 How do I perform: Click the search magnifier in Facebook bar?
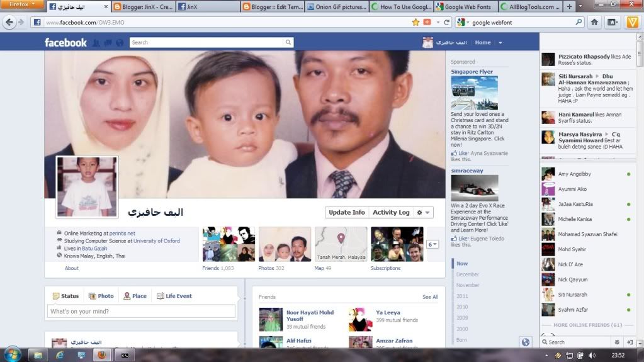click(x=288, y=42)
